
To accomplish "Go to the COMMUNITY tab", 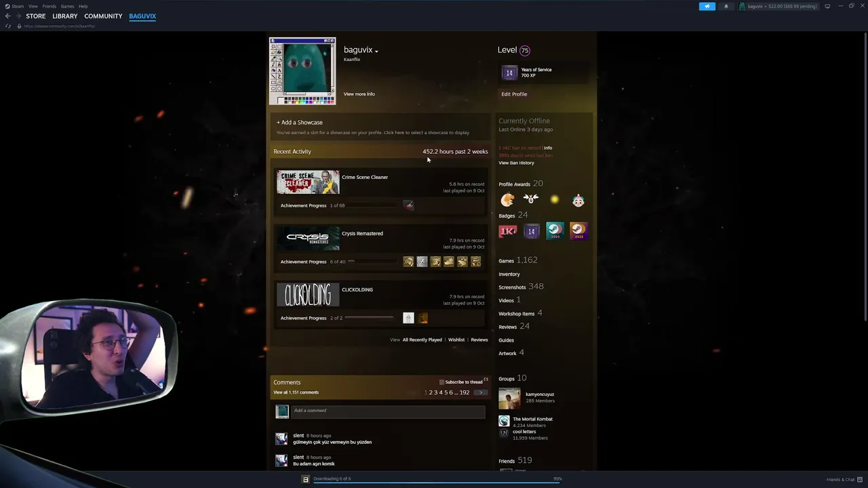I will pos(103,16).
